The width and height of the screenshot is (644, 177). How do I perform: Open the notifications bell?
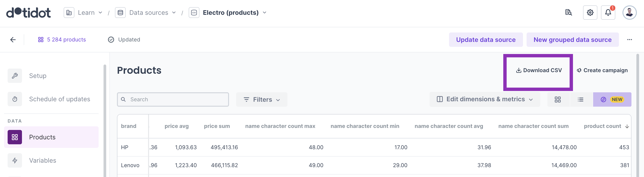tap(608, 13)
